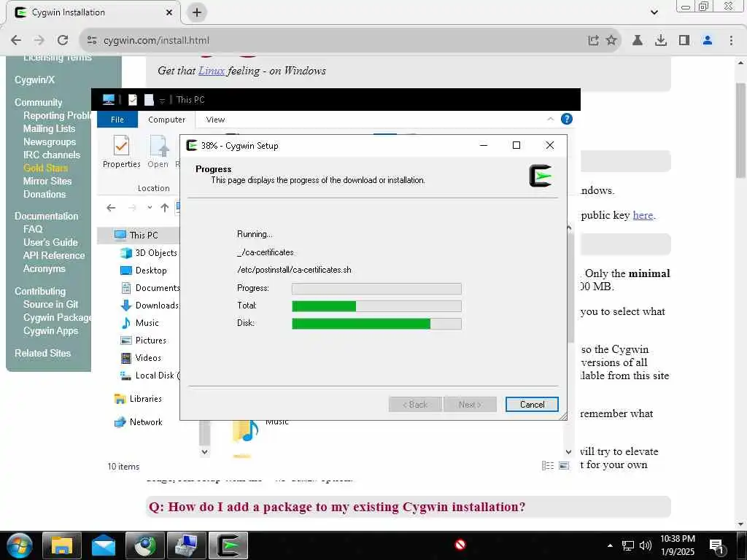
Task: Open the FAQ sidebar link
Action: 33,229
